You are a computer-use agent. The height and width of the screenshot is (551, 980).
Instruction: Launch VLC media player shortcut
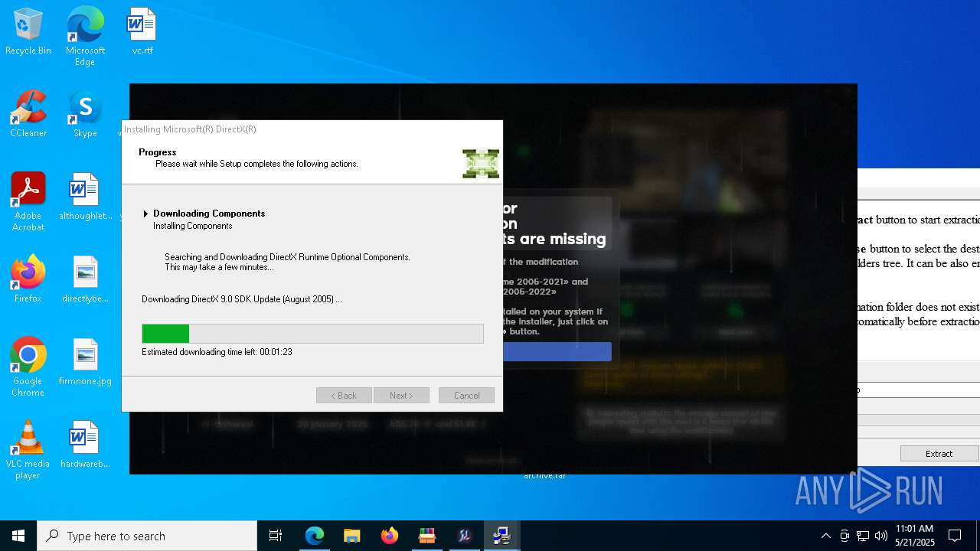click(28, 450)
